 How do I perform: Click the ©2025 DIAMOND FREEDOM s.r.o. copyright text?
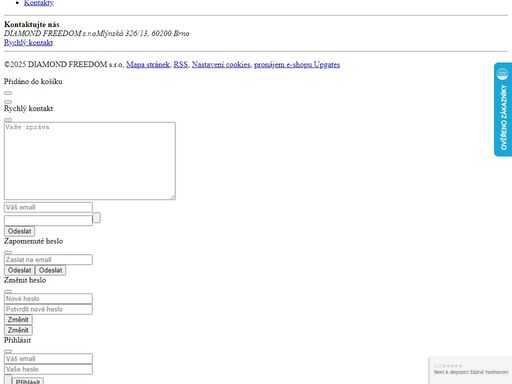pos(64,65)
